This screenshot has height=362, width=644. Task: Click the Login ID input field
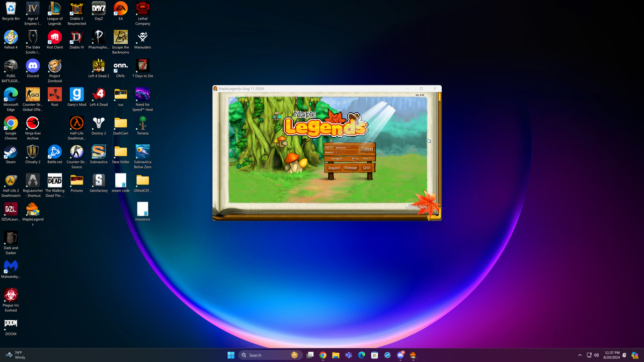[x=346, y=147]
